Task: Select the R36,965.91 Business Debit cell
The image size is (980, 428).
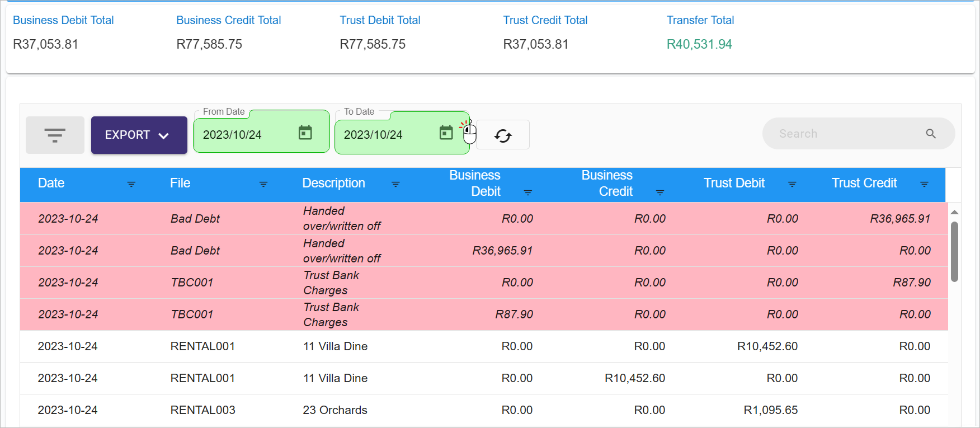Action: pos(502,251)
